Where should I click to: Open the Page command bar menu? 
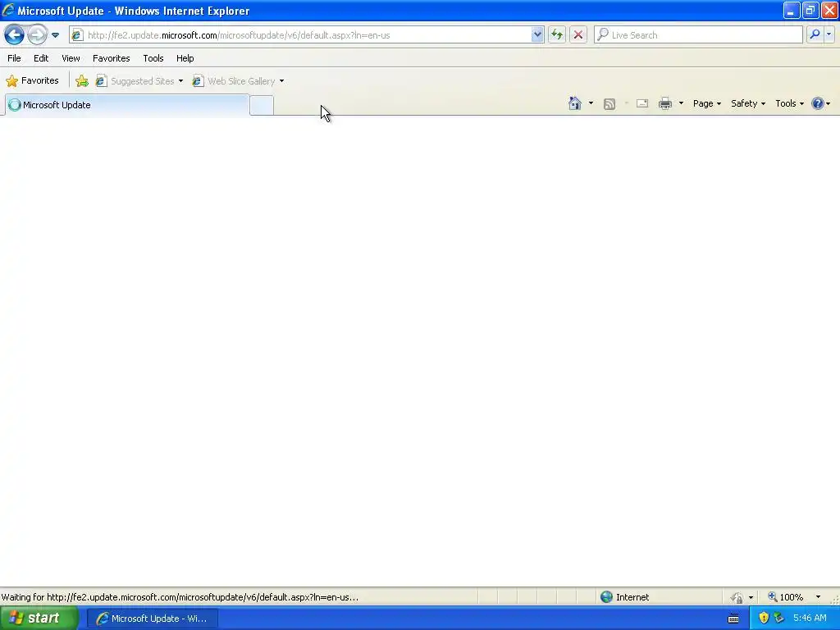coord(706,103)
